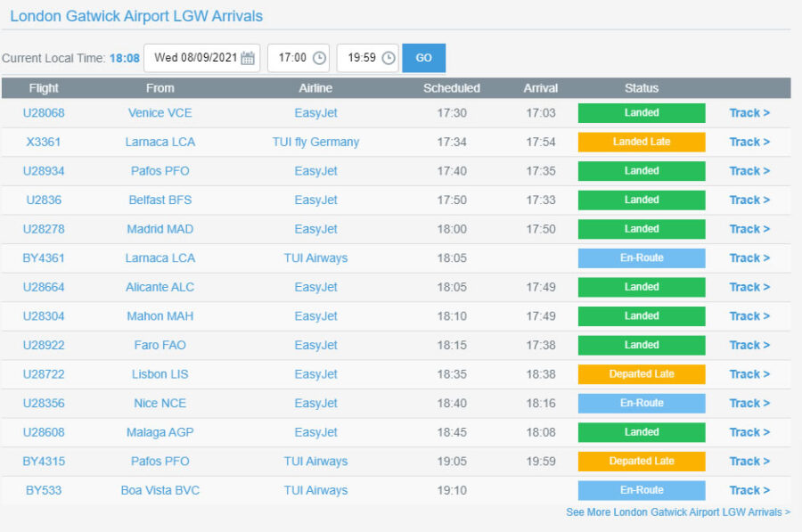Click clock icon beside 17:00 start time
The height and width of the screenshot is (532, 802).
[319, 58]
